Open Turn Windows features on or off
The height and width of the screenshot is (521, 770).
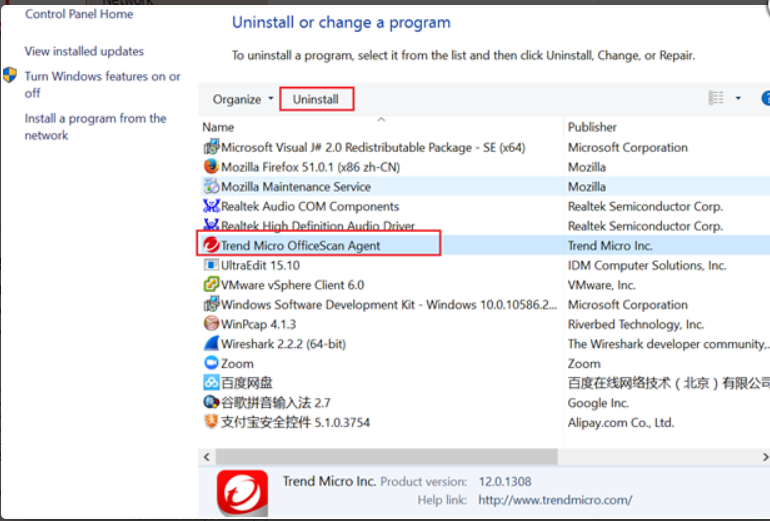[x=103, y=84]
